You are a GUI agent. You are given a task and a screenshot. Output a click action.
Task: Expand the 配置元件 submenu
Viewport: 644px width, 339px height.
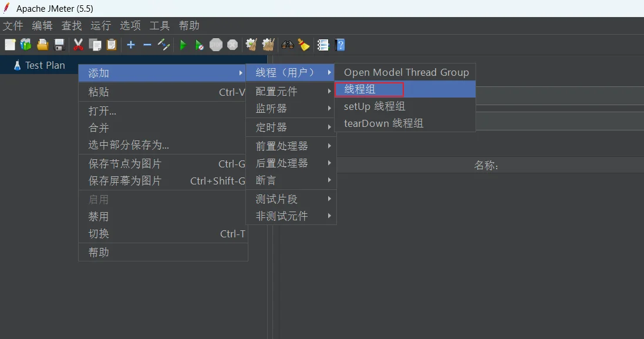click(x=291, y=91)
